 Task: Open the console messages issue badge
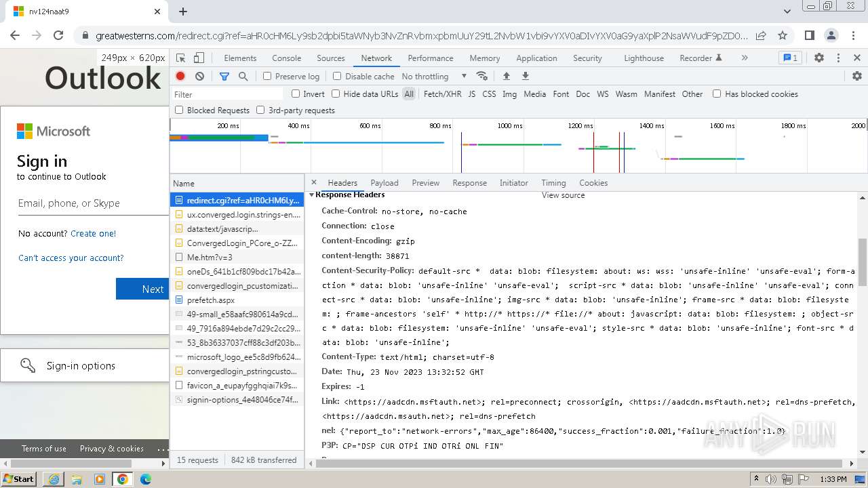point(790,58)
